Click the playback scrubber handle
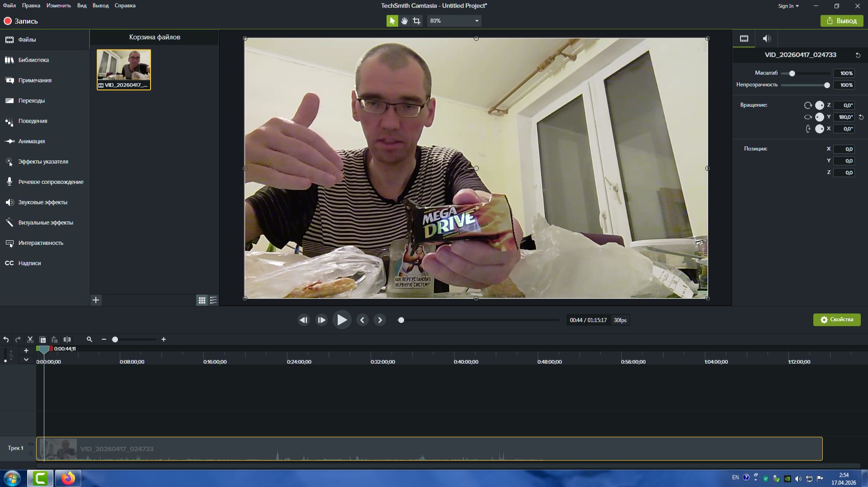Viewport: 868px width, 487px height. coord(401,320)
